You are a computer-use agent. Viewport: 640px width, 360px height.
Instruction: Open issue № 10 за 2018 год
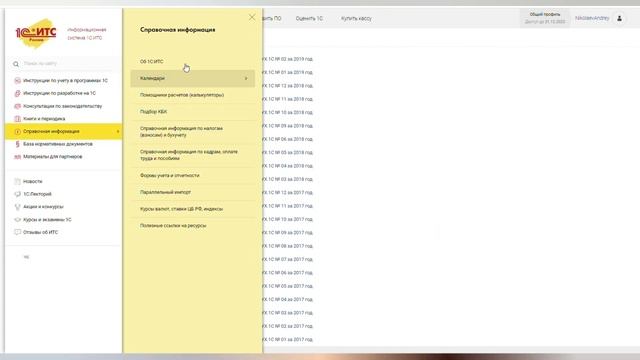(288, 113)
